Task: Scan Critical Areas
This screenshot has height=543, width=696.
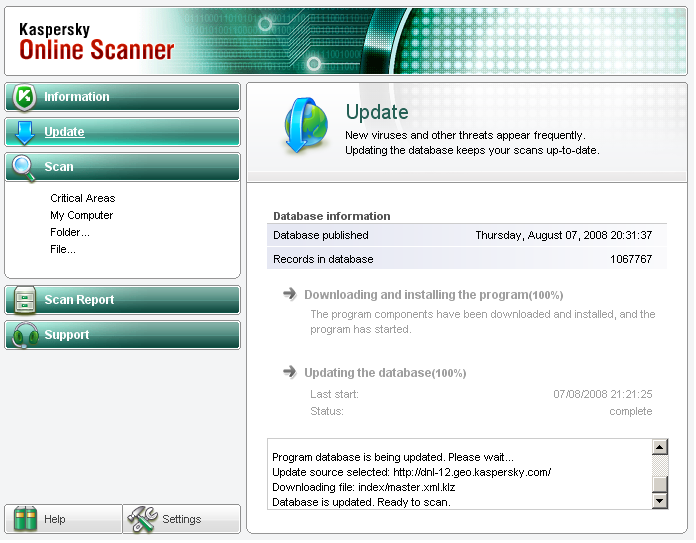Action: point(83,199)
